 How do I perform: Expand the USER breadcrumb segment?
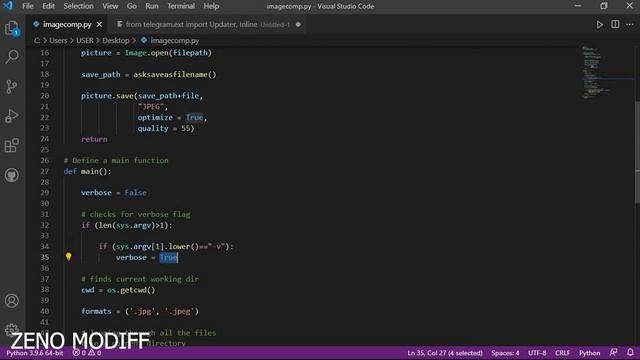(x=85, y=40)
